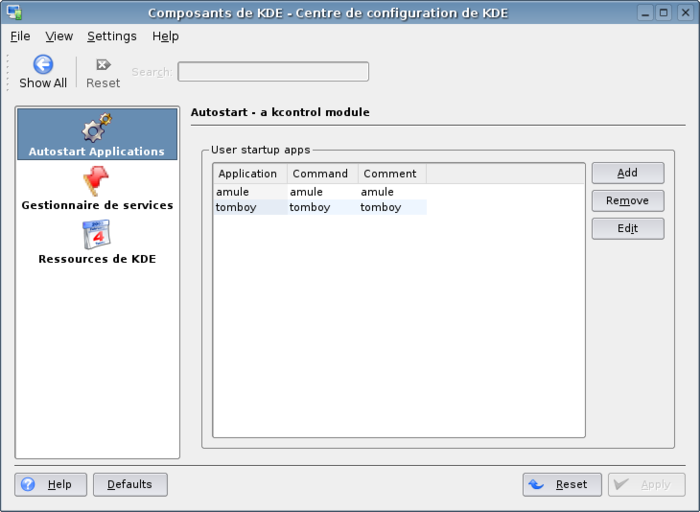Open the File menu
The height and width of the screenshot is (512, 700).
20,36
